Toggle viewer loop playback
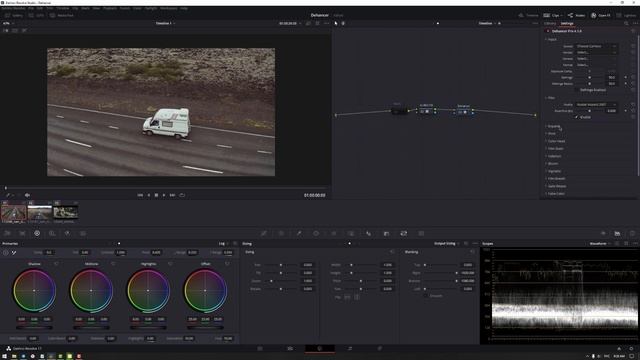The height and width of the screenshot is (360, 640). coord(182,195)
